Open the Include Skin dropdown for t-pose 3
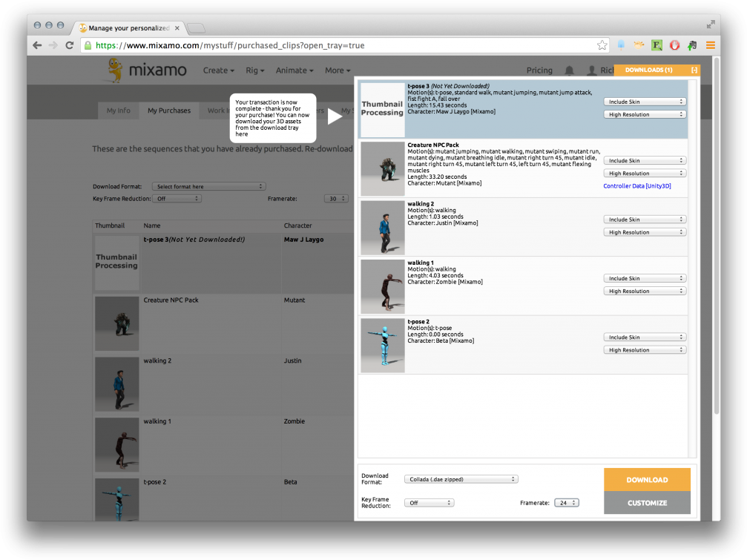 (644, 101)
